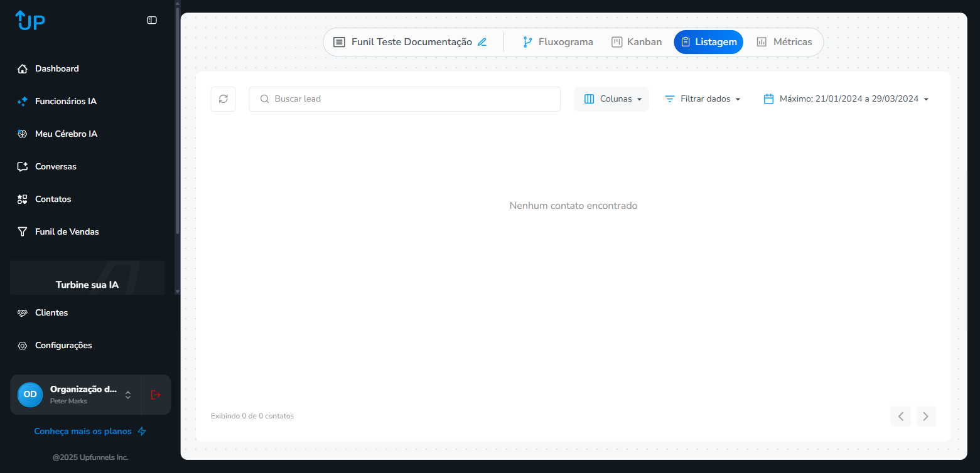Open the date range Máximo dropdown
980x473 pixels.
tap(846, 99)
